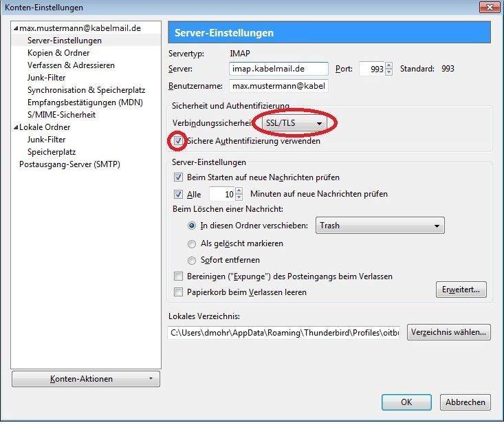Click into the Server name field

(x=278, y=69)
